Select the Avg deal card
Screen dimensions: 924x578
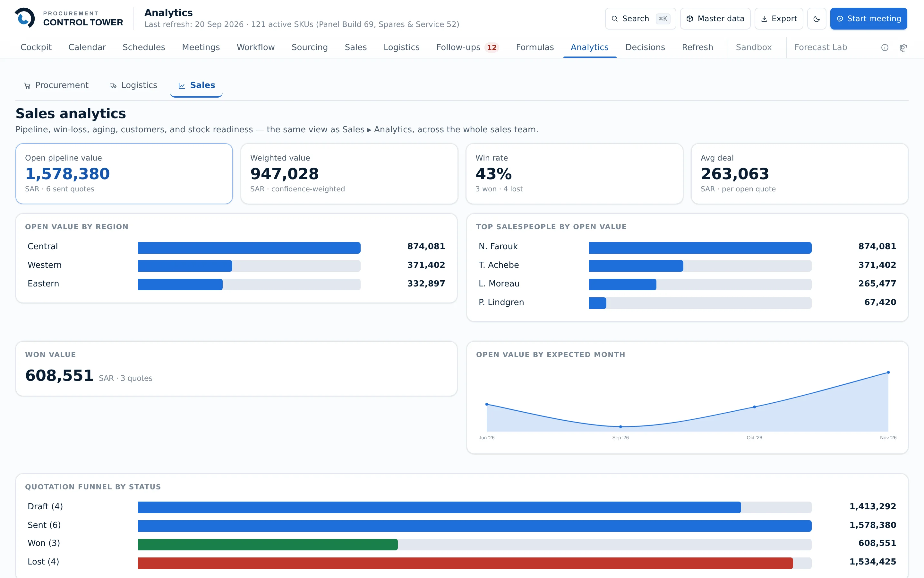tap(800, 173)
